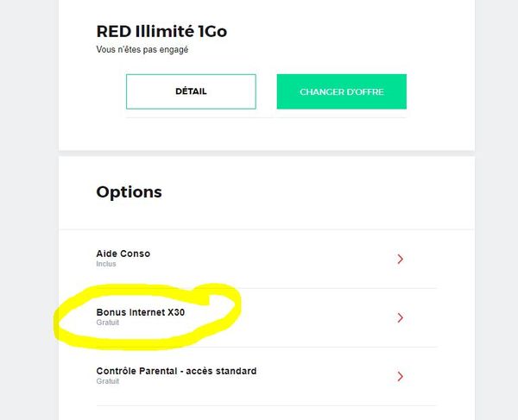Click the DÉTAIL button
This screenshot has width=518, height=420.
[191, 91]
